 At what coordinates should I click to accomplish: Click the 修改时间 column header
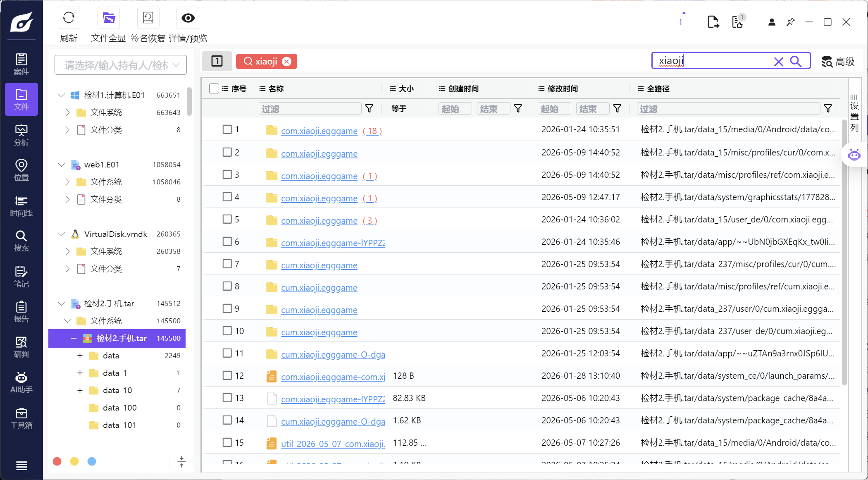[563, 88]
